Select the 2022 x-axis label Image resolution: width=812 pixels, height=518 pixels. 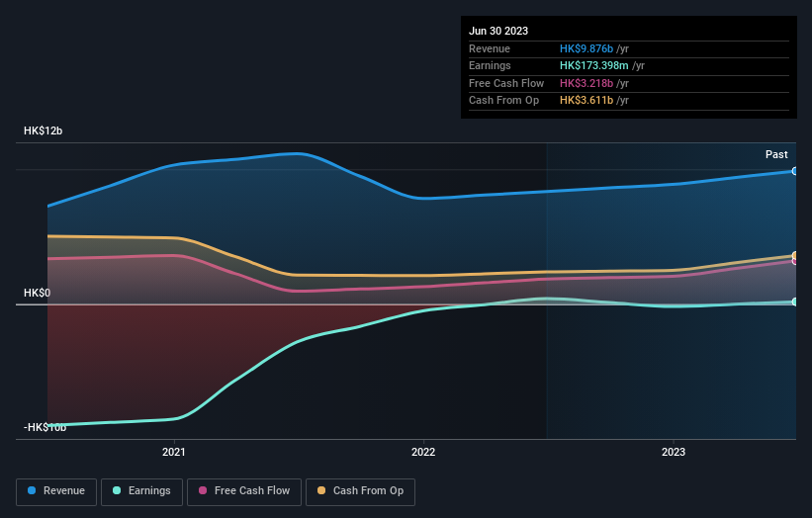(423, 453)
